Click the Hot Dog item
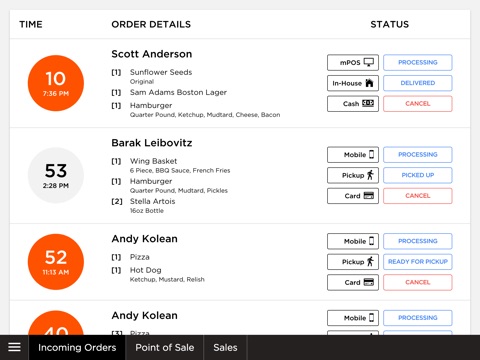The width and height of the screenshot is (480, 360). pyautogui.click(x=145, y=270)
